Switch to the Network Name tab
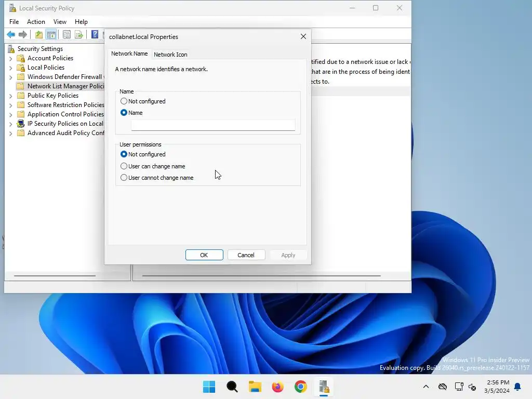 tap(129, 54)
